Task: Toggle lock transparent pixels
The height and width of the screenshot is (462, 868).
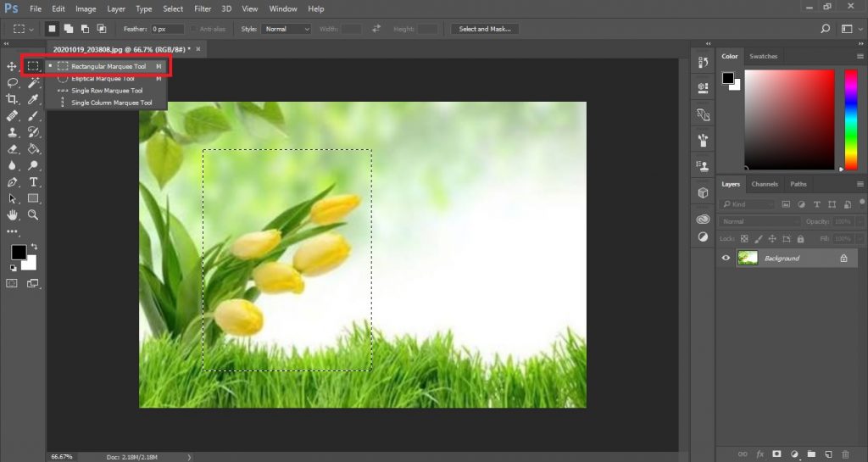Action: 744,239
